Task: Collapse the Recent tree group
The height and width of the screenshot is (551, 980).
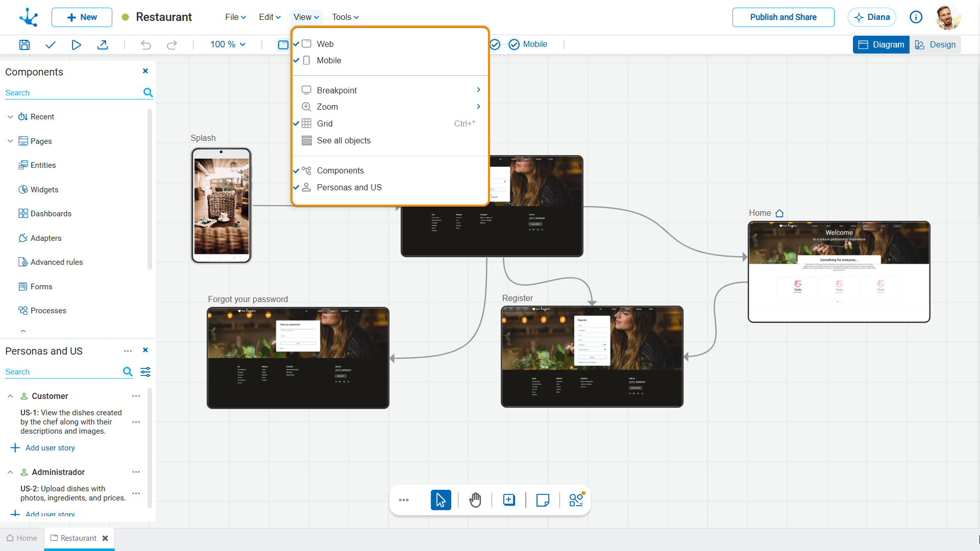Action: click(x=10, y=117)
